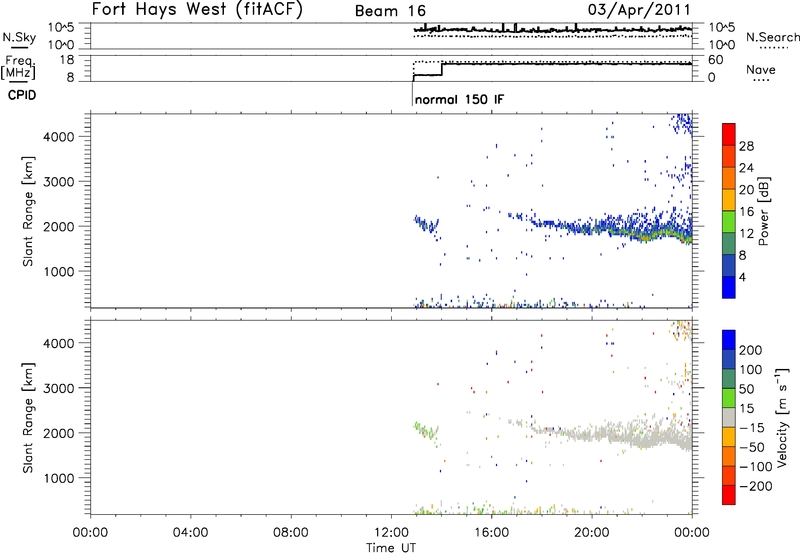This screenshot has height=554, width=800.
Task: Click the 'CPID' label
Action: click(x=22, y=95)
